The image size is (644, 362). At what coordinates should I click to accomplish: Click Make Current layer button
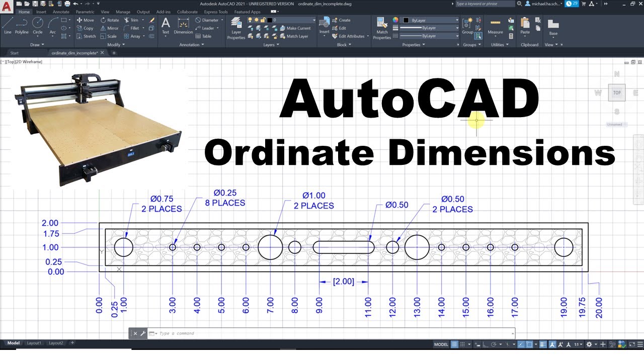[x=295, y=28]
